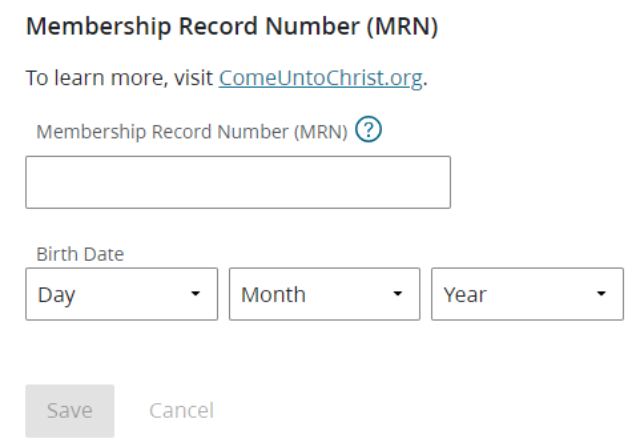Focus the empty Membership Record Number text box
The width and height of the screenshot is (640, 448).
238,182
